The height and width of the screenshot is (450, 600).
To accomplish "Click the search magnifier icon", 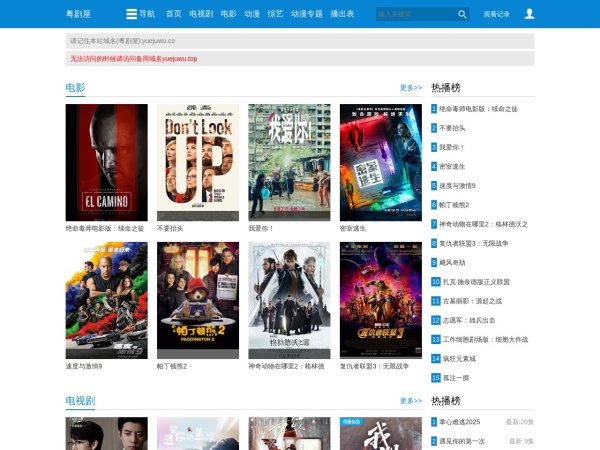I will pyautogui.click(x=462, y=14).
